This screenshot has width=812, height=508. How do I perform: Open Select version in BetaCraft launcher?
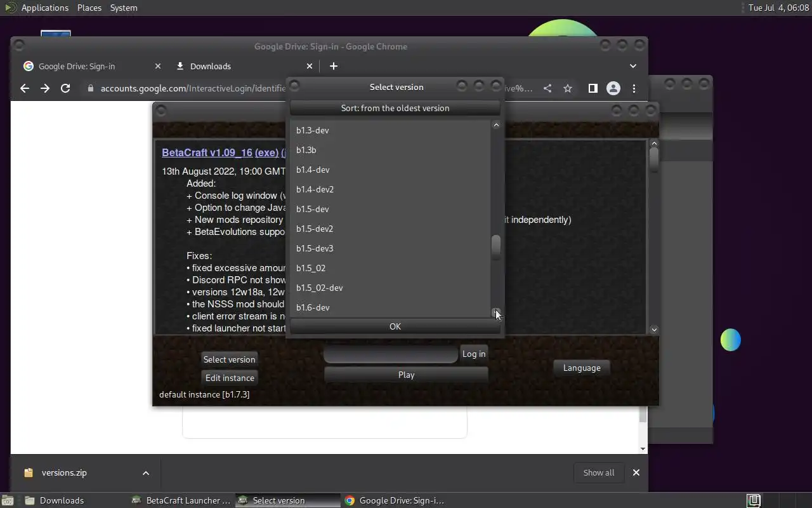point(229,359)
